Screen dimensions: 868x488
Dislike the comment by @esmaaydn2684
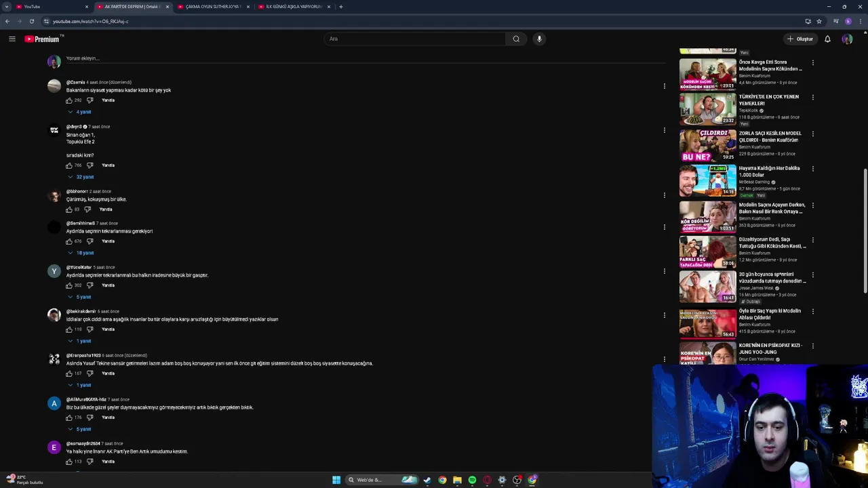90,462
